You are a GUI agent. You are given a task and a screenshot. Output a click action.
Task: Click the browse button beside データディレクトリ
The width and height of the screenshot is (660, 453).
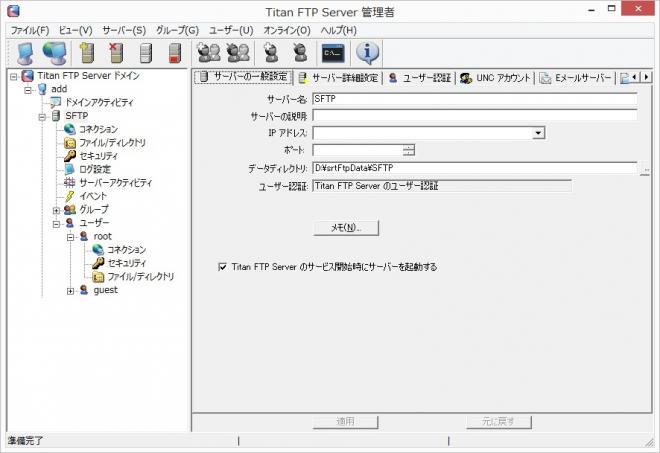pos(645,169)
